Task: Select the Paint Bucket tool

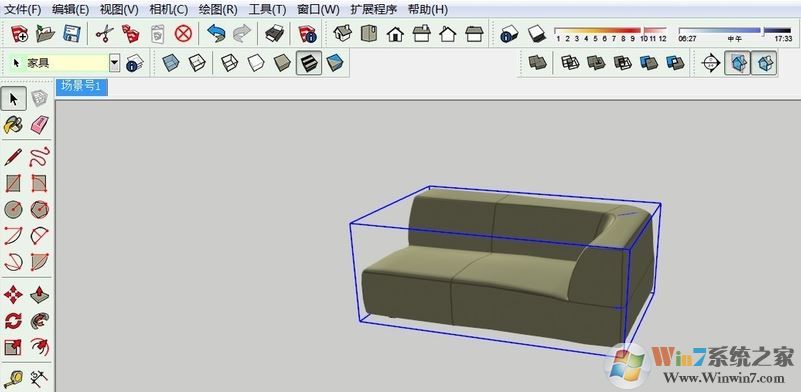Action: coord(13,125)
